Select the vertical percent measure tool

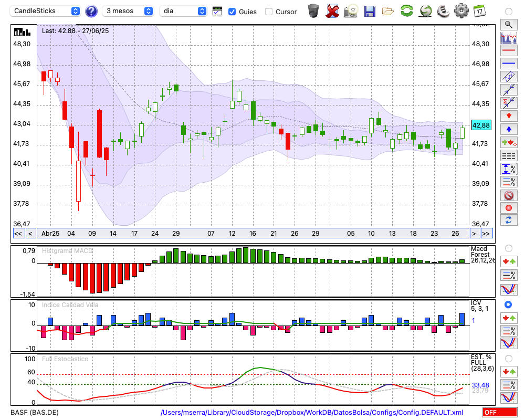509,169
